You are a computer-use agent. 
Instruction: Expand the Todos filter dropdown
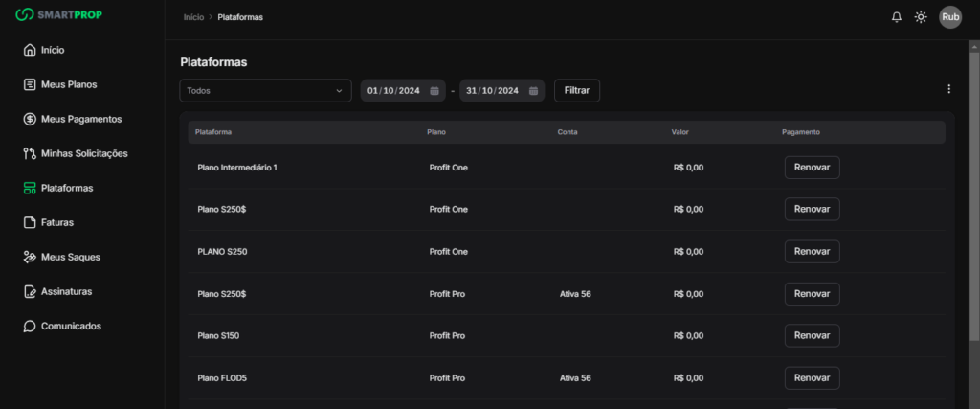pyautogui.click(x=265, y=91)
